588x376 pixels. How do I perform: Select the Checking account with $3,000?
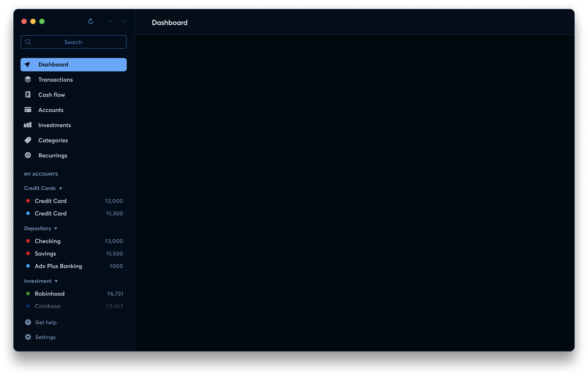point(48,241)
